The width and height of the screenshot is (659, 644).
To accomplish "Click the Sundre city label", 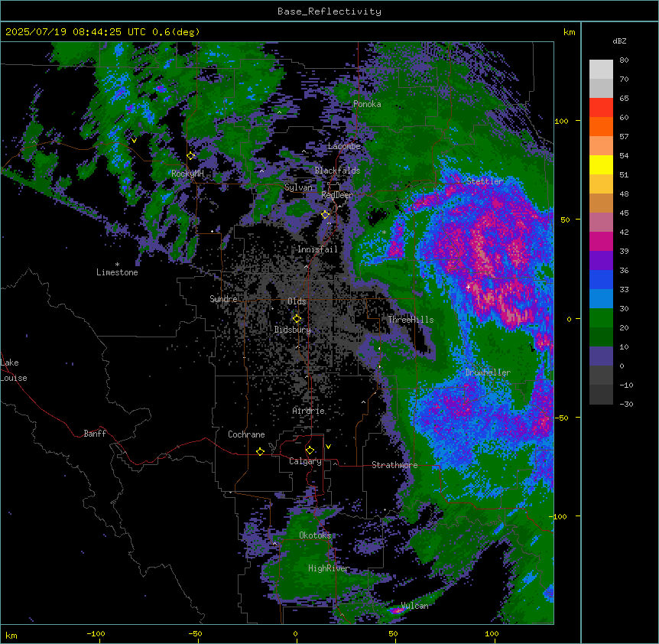I will click(223, 299).
